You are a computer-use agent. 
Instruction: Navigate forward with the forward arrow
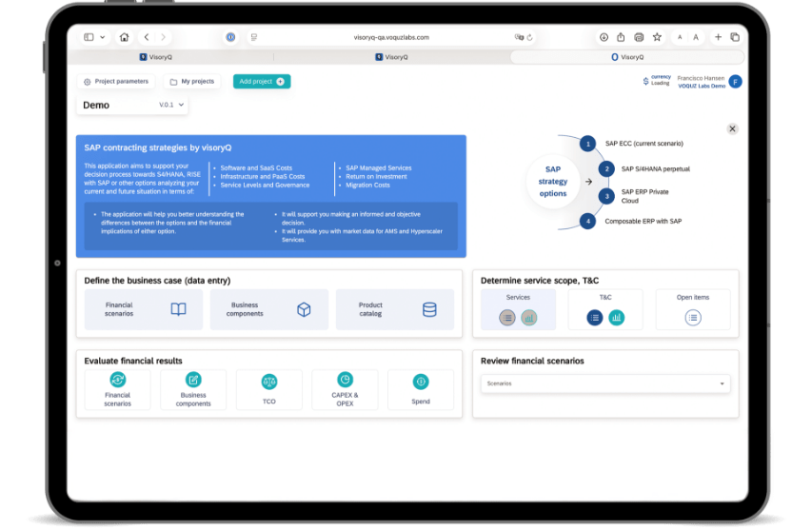click(x=163, y=37)
